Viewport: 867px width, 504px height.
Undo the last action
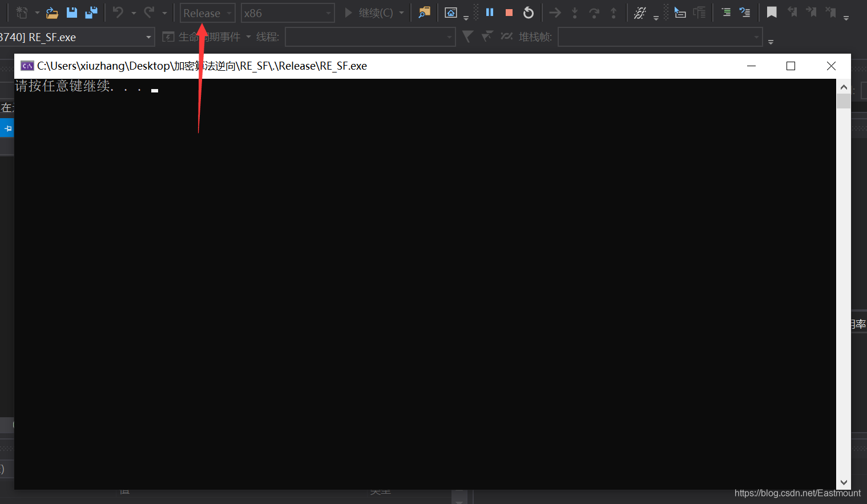click(x=118, y=13)
